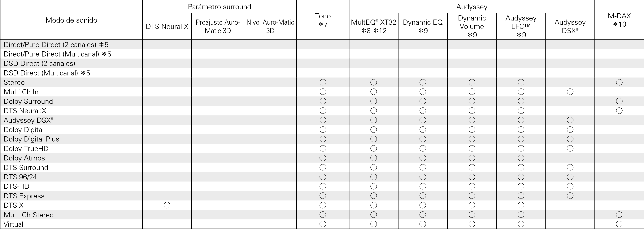Viewport: 644px width, 229px height.
Task: Click Audyssey DSX circle in DTS 96/24 row
Action: (570, 177)
